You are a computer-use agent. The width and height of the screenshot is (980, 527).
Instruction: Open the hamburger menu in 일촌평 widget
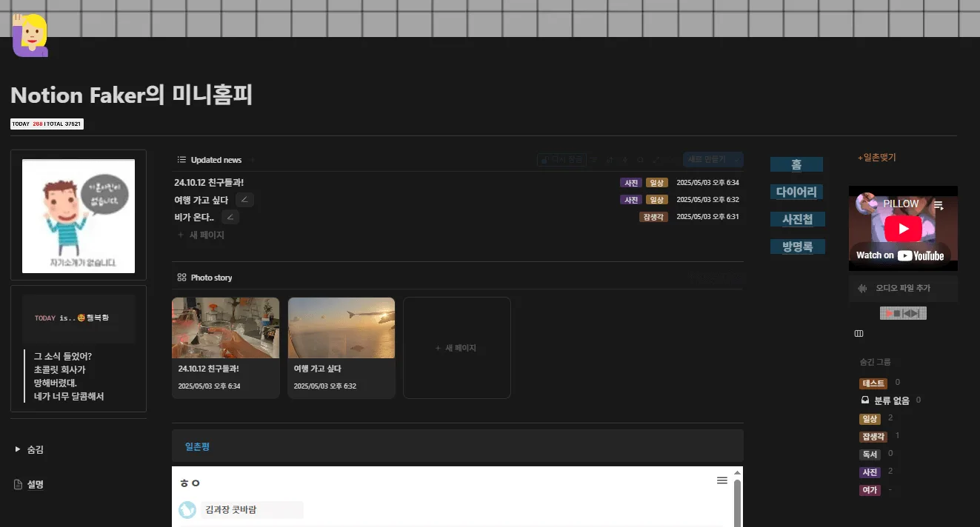click(721, 481)
